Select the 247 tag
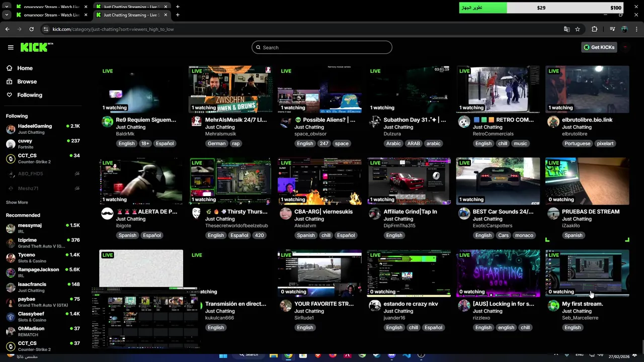Viewport: 644px width, 362px height. point(324,143)
